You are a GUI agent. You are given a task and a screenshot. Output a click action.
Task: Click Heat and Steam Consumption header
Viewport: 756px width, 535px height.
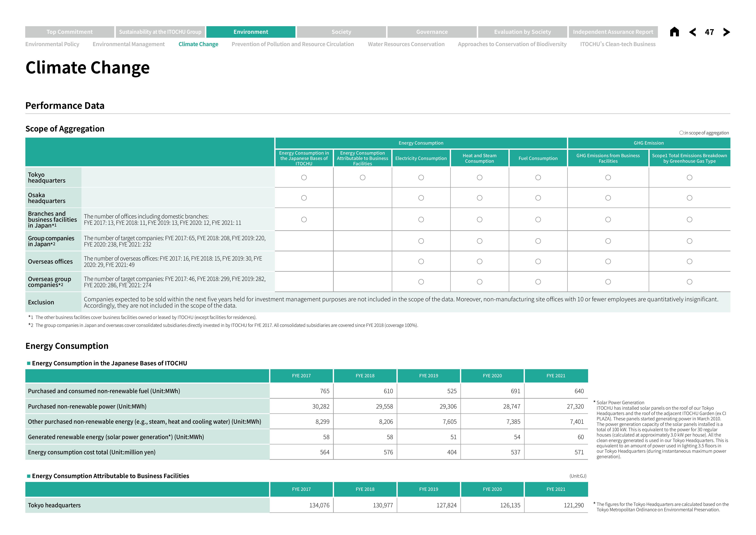point(479,158)
